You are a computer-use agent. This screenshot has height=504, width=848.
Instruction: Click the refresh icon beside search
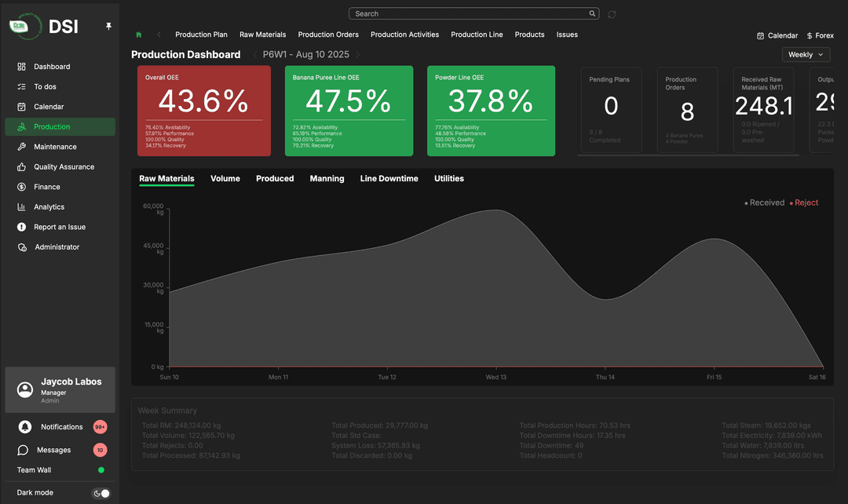click(612, 14)
